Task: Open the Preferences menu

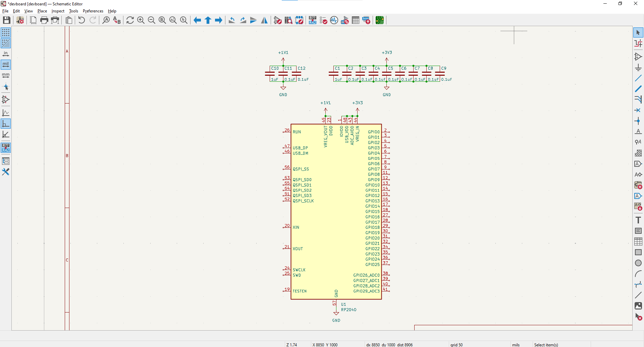Action: click(93, 11)
